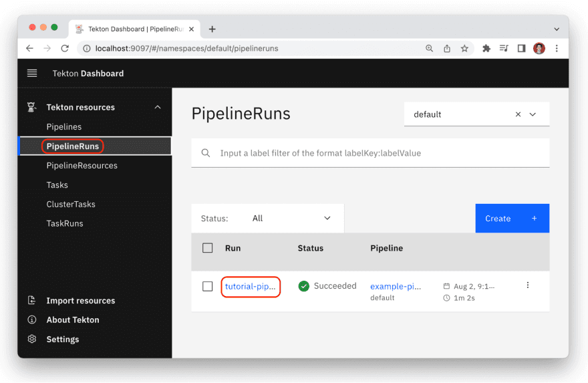Select the Tekton Dashboard browser tab
This screenshot has width=588, height=383.
tap(134, 29)
